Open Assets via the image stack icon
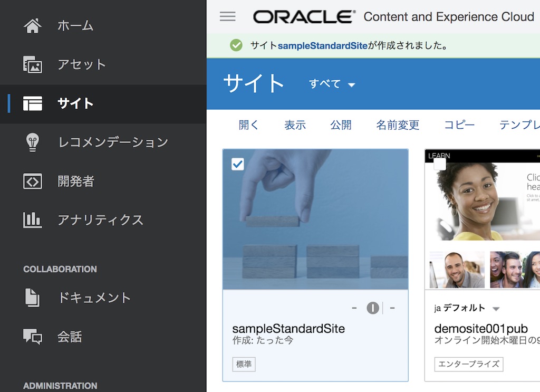The width and height of the screenshot is (540, 392). tap(33, 65)
